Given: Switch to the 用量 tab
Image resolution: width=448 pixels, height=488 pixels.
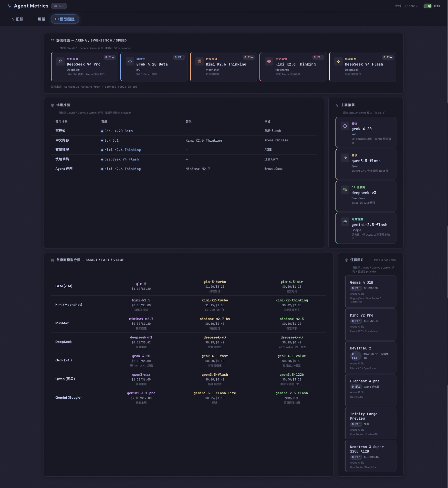Looking at the screenshot, I should (x=39, y=19).
